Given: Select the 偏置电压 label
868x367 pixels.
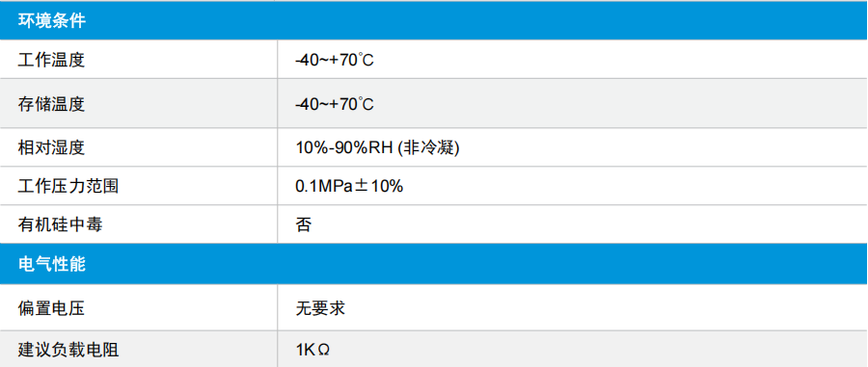Looking at the screenshot, I should (x=51, y=308).
